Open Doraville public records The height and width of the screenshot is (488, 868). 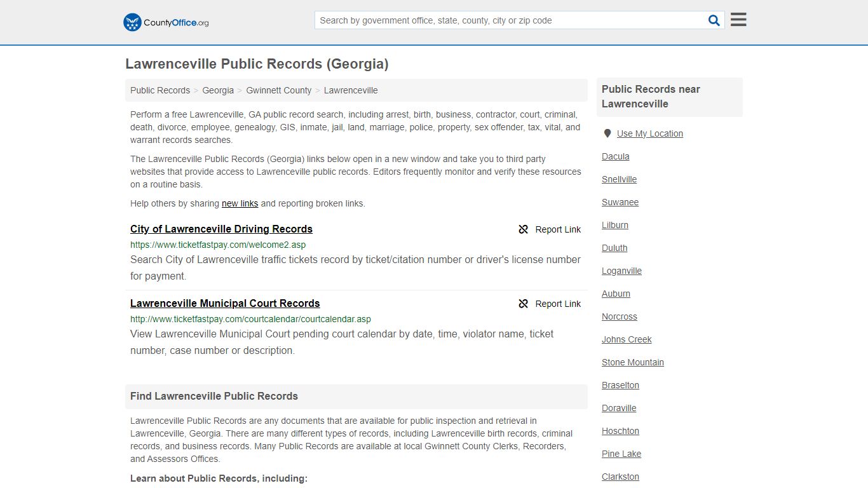click(619, 408)
